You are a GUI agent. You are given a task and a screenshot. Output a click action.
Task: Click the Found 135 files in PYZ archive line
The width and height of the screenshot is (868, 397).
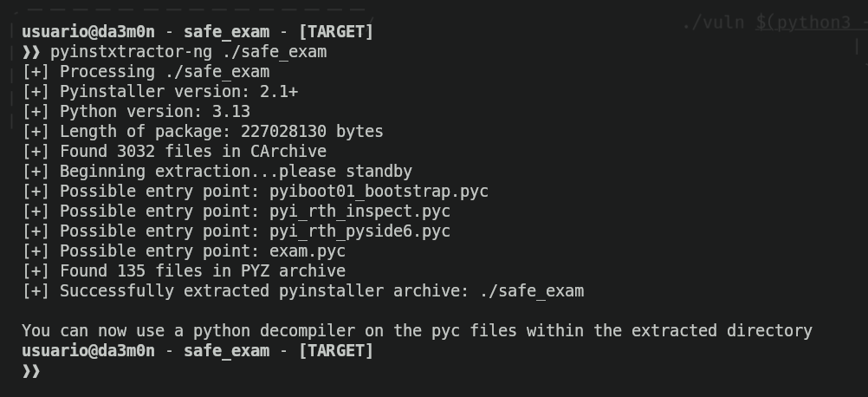(185, 271)
